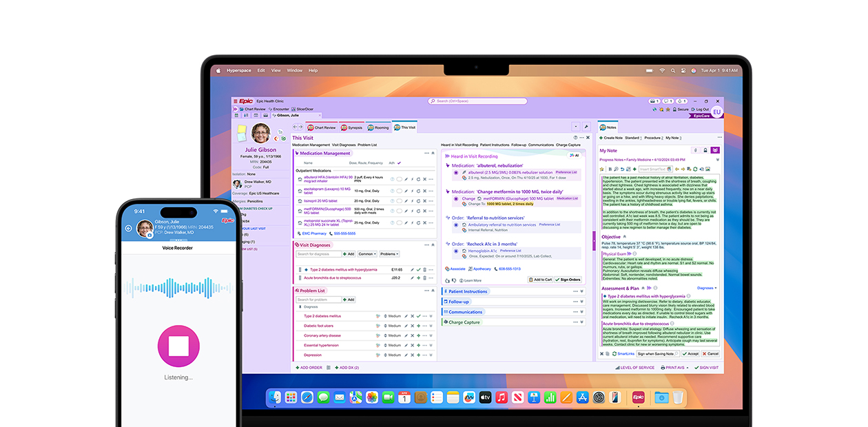The image size is (868, 427).
Task: Click the AI badge in Heard in Visit Recording
Action: [x=573, y=156]
